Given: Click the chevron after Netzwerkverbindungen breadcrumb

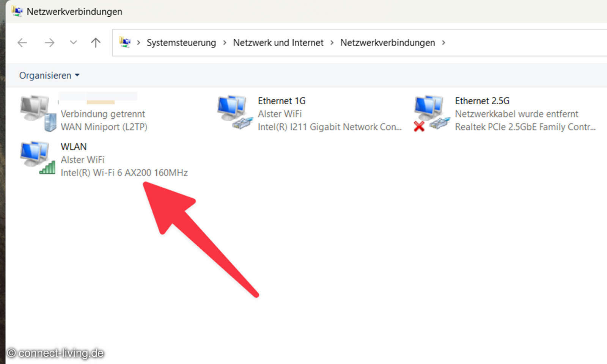Looking at the screenshot, I should pyautogui.click(x=443, y=42).
